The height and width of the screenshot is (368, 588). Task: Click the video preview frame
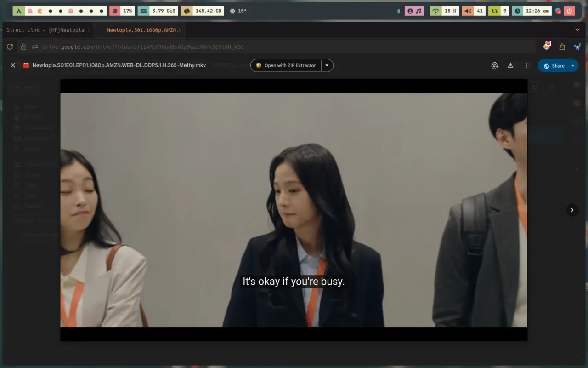pyautogui.click(x=294, y=210)
